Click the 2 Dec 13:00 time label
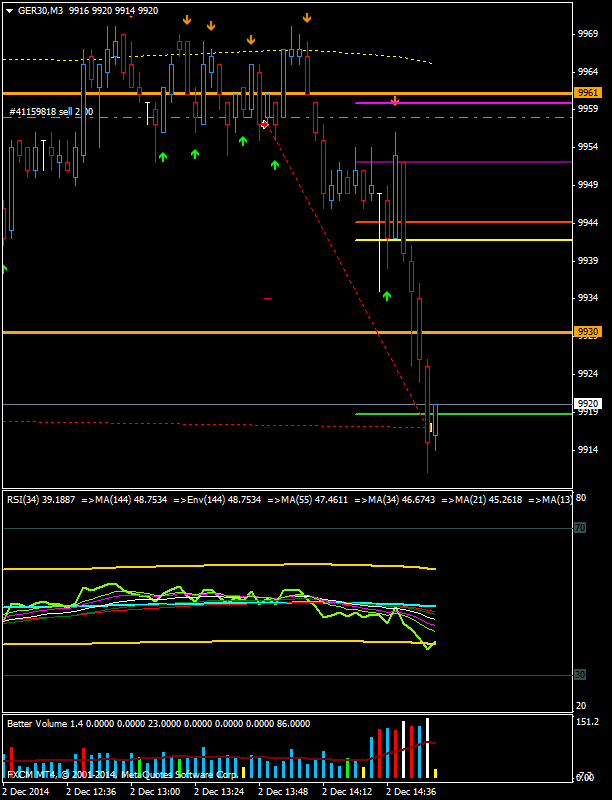612x800 pixels. pos(155,791)
